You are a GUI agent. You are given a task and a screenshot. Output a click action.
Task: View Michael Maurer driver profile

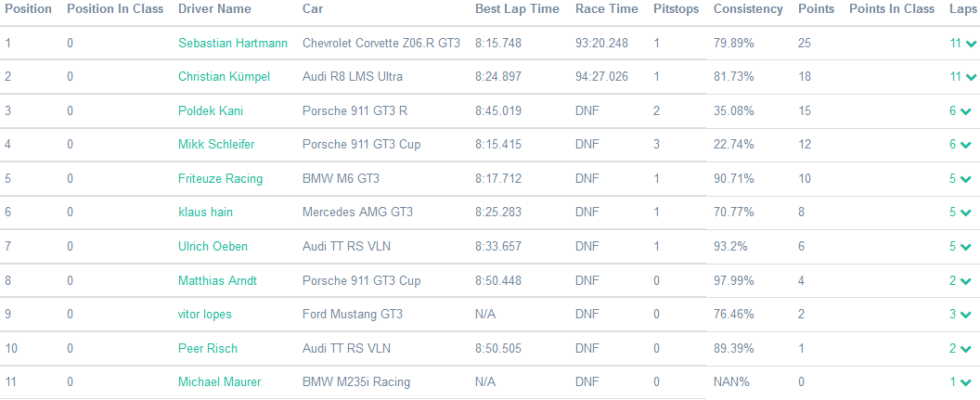(x=219, y=382)
